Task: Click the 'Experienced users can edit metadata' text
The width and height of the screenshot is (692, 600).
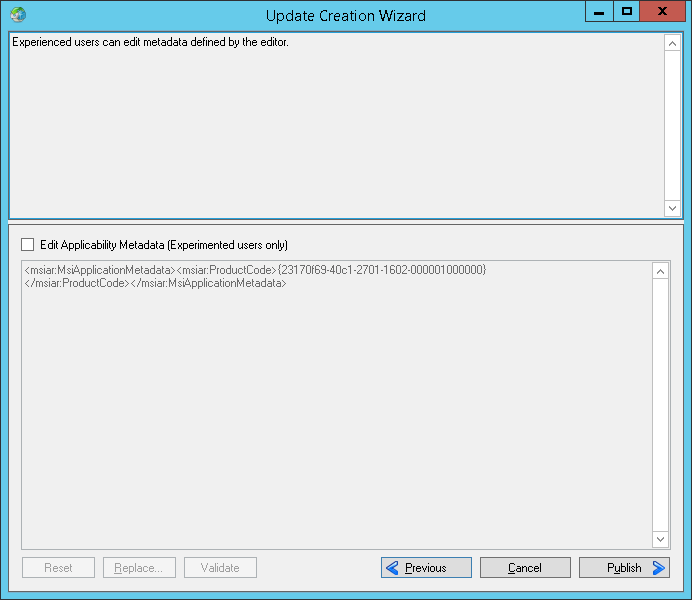Action: tap(150, 42)
